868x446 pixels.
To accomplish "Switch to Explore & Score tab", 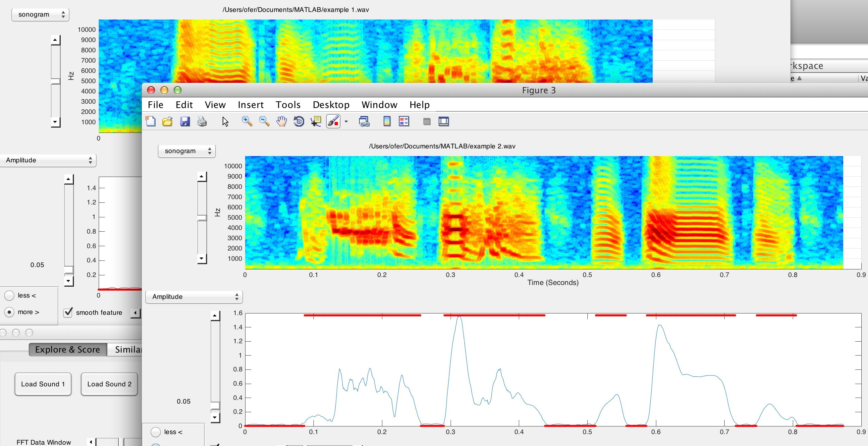I will pyautogui.click(x=67, y=350).
